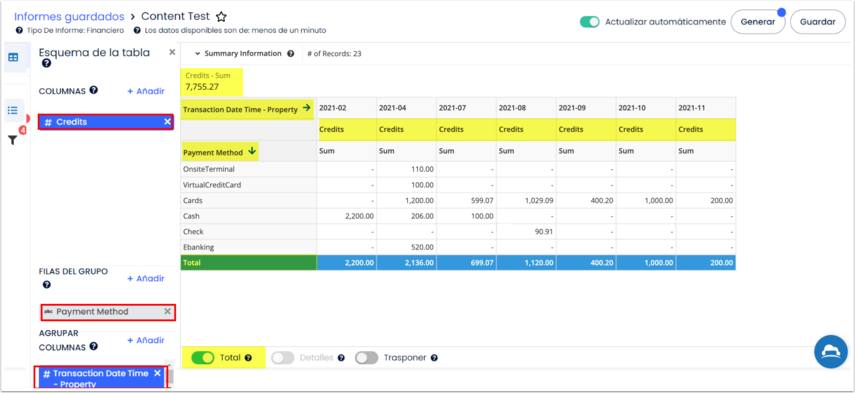Click the 2021-04 column header
Viewport: 855px width, 393px height.
(x=407, y=108)
